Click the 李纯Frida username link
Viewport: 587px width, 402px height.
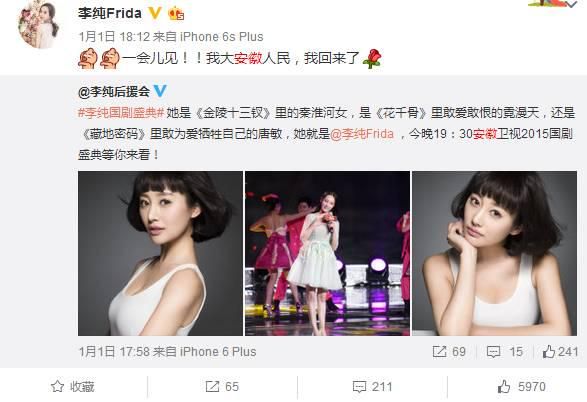(x=110, y=13)
